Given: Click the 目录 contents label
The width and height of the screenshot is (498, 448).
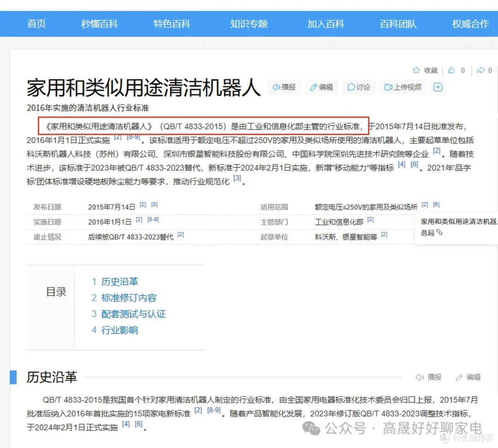Looking at the screenshot, I should tap(56, 292).
